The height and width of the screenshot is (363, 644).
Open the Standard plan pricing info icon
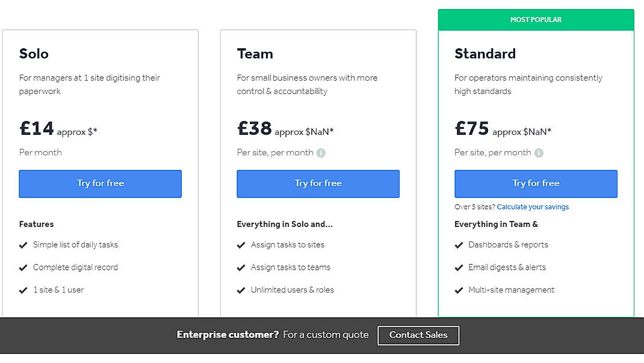[540, 153]
